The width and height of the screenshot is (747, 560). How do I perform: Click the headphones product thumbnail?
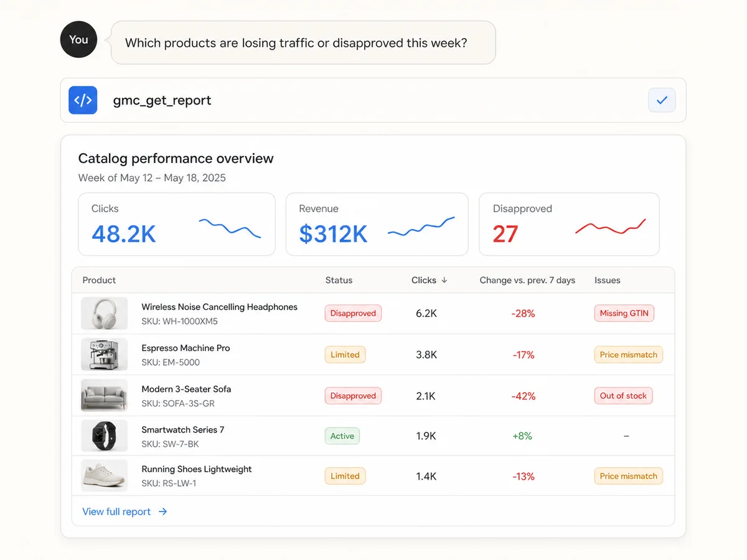pyautogui.click(x=105, y=314)
